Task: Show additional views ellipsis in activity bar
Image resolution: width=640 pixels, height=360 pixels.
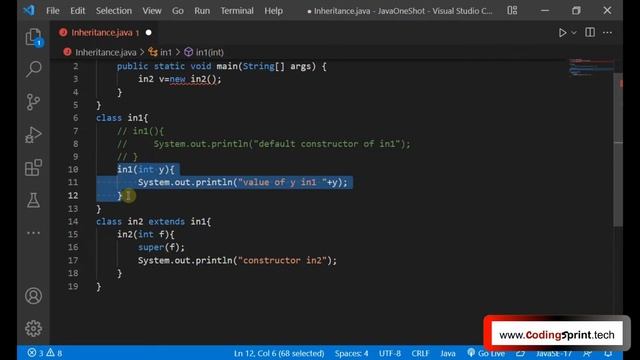Action: point(33,233)
